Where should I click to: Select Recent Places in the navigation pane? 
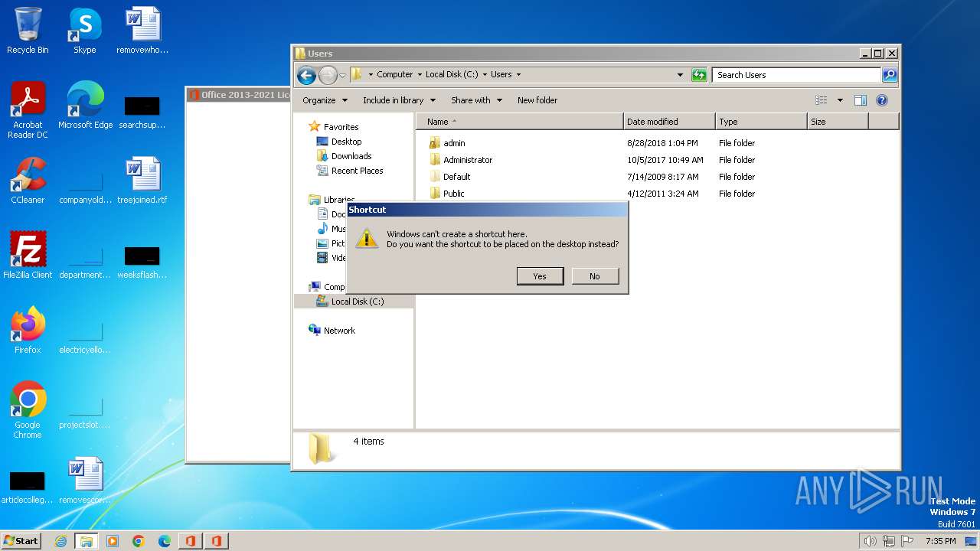357,171
